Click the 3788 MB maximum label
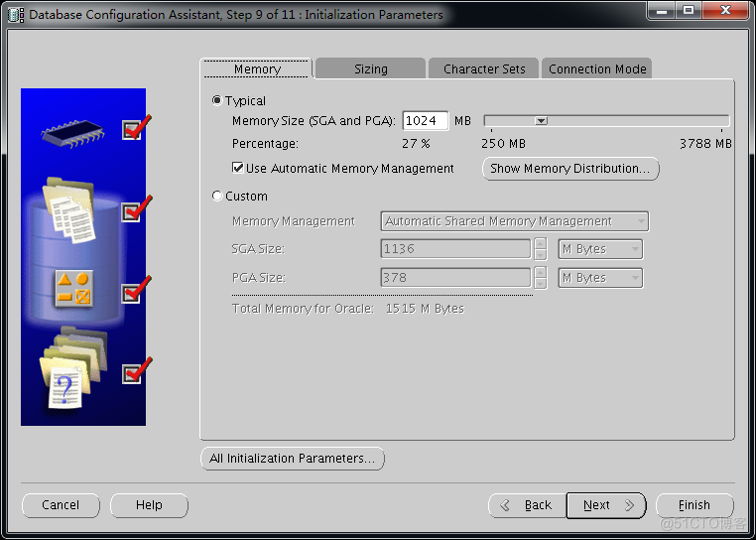 705,144
